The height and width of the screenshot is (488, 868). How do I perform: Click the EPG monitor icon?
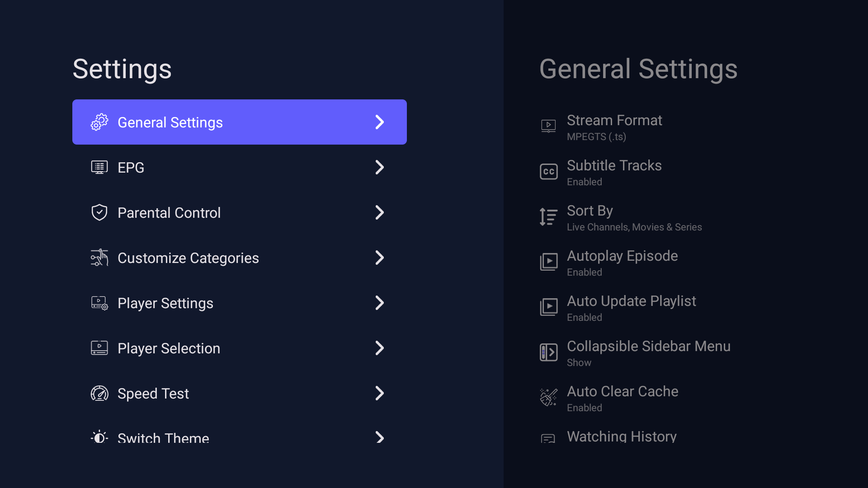(x=99, y=167)
